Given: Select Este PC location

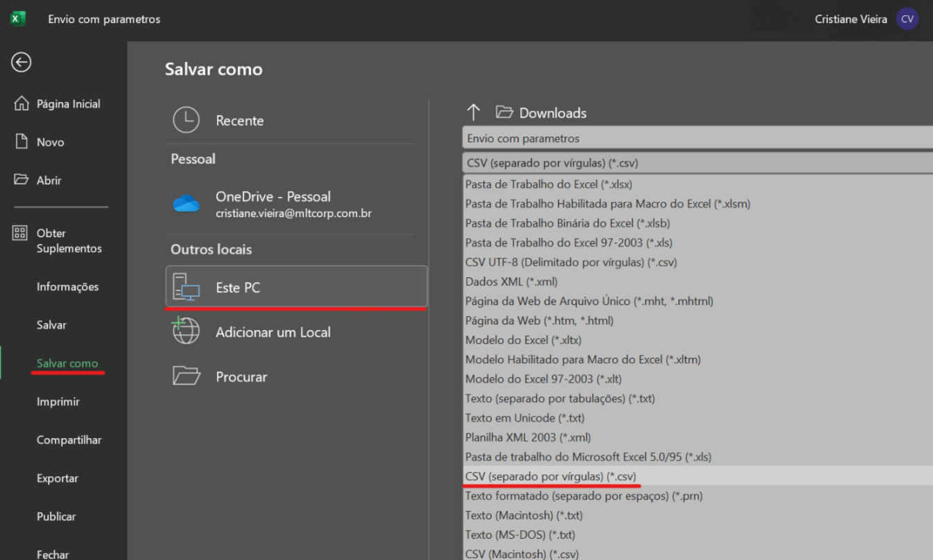Looking at the screenshot, I should (297, 287).
